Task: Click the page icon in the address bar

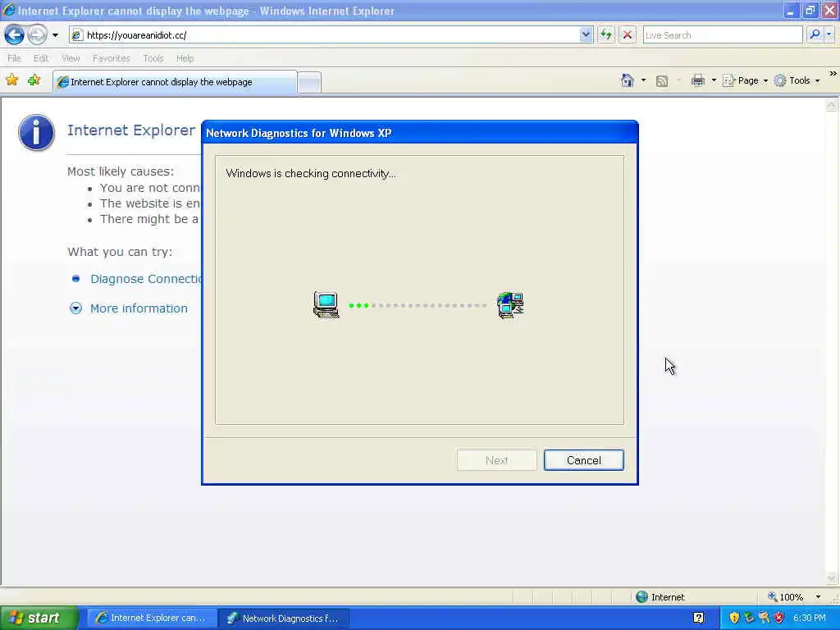Action: tap(77, 35)
